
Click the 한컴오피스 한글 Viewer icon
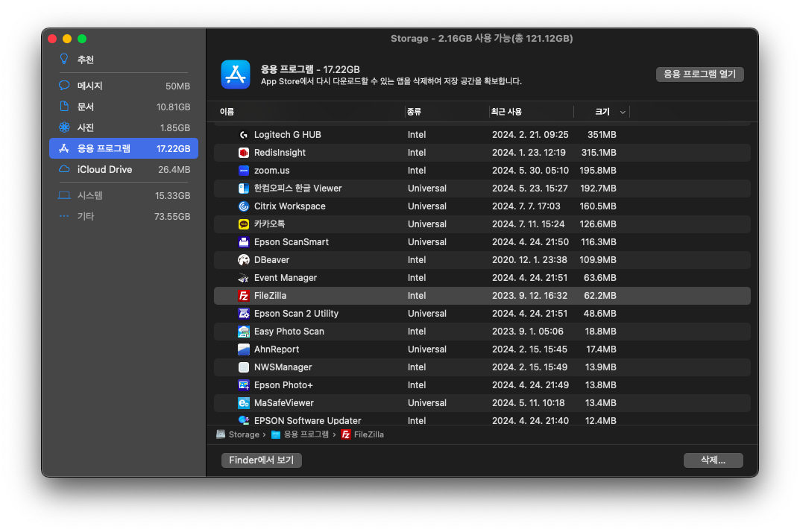tap(244, 189)
